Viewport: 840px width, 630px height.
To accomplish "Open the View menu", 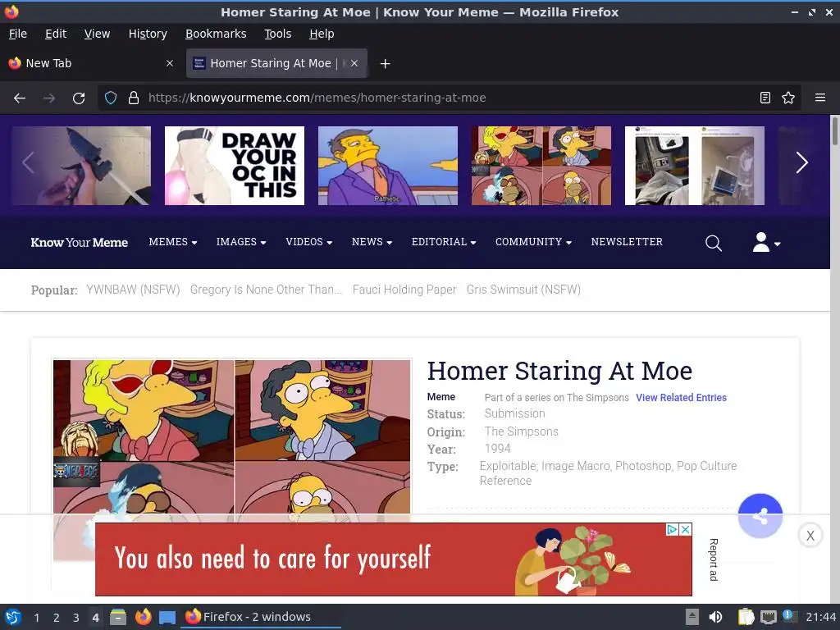I will tap(97, 34).
